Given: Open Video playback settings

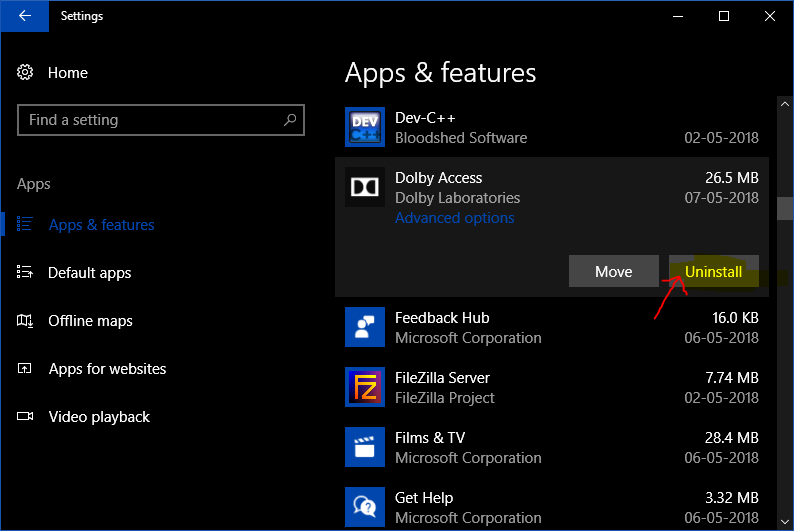Looking at the screenshot, I should pos(99,417).
